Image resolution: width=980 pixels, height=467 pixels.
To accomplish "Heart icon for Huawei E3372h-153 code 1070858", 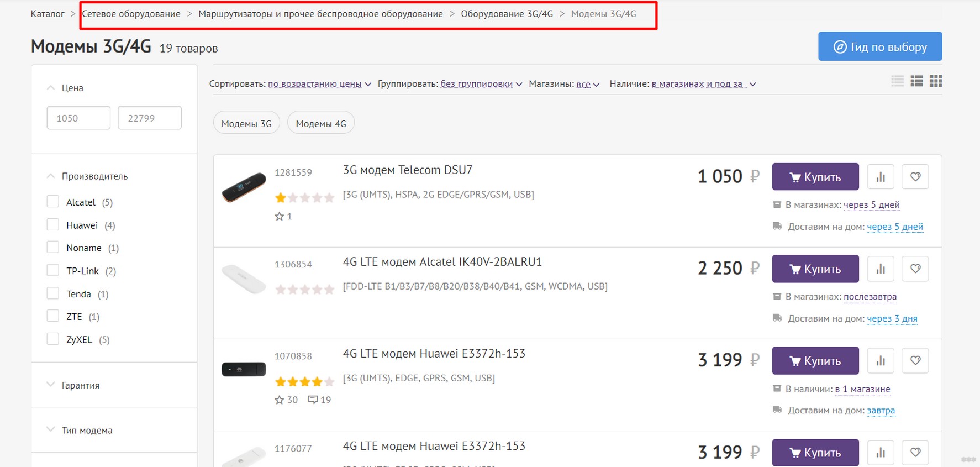I will click(915, 360).
